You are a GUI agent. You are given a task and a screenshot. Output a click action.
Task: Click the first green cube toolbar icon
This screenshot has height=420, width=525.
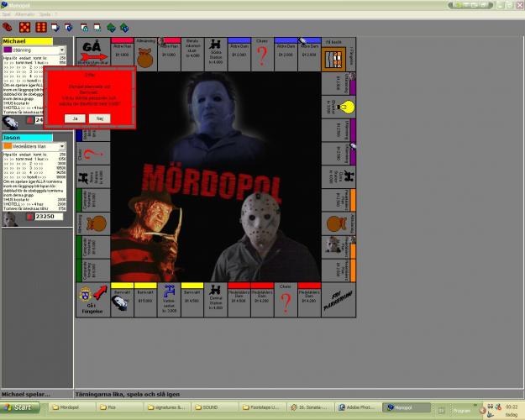coord(111,27)
